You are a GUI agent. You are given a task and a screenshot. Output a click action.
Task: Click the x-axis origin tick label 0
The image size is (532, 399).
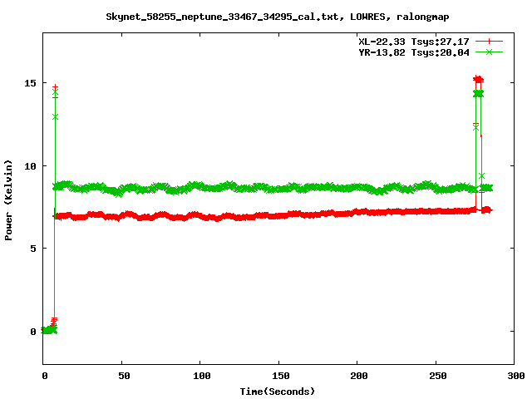pos(45,376)
